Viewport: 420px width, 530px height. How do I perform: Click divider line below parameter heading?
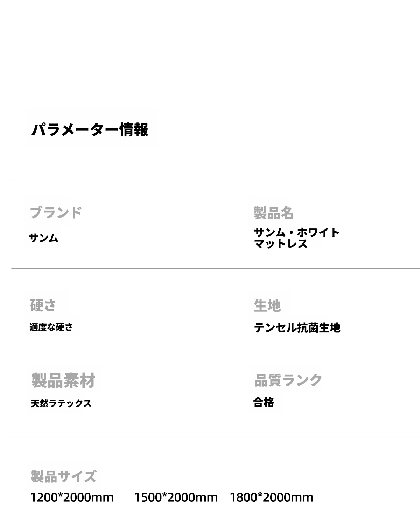[216, 179]
